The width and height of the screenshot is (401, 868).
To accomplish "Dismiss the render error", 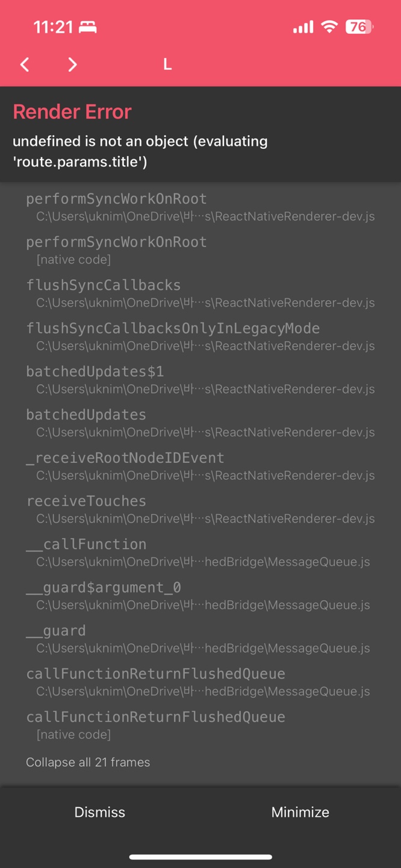I will [100, 812].
